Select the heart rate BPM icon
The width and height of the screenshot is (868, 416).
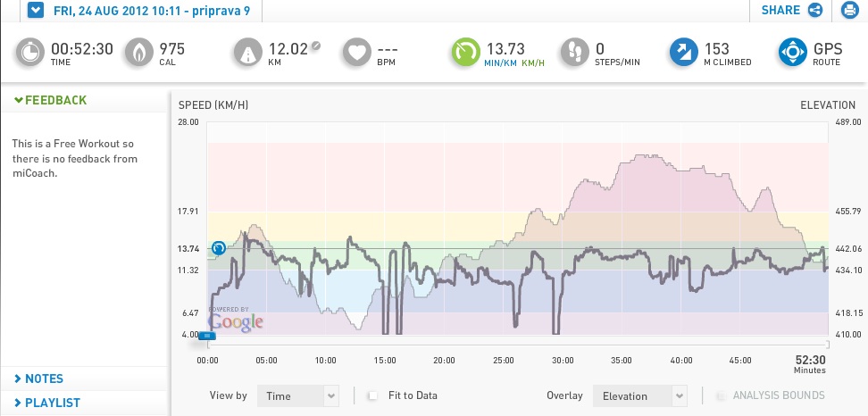pyautogui.click(x=357, y=53)
